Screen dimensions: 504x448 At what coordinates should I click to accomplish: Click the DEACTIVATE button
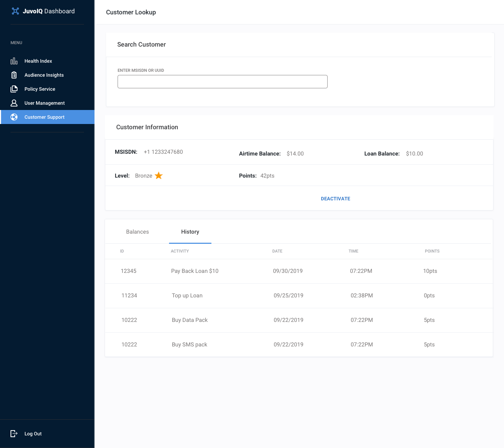pos(335,199)
